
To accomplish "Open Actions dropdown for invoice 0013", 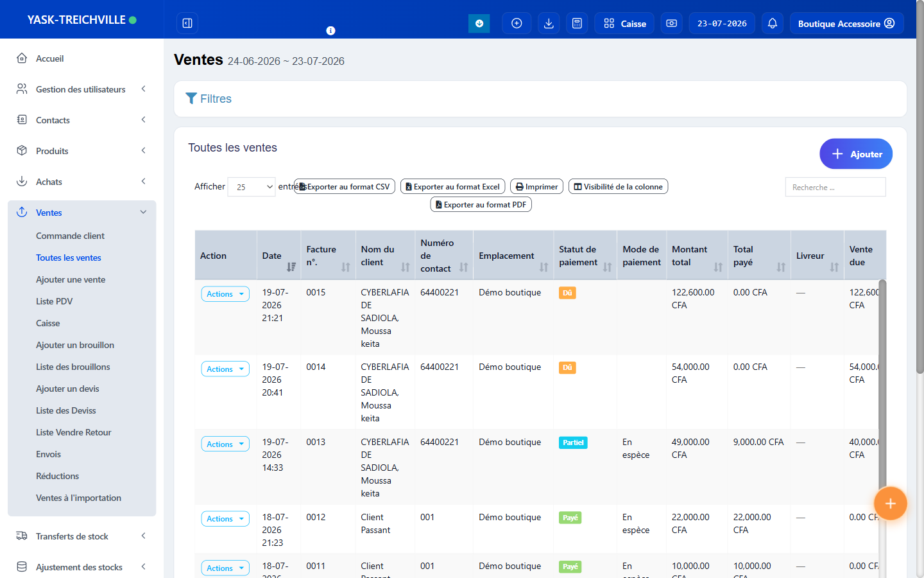I will 225,444.
